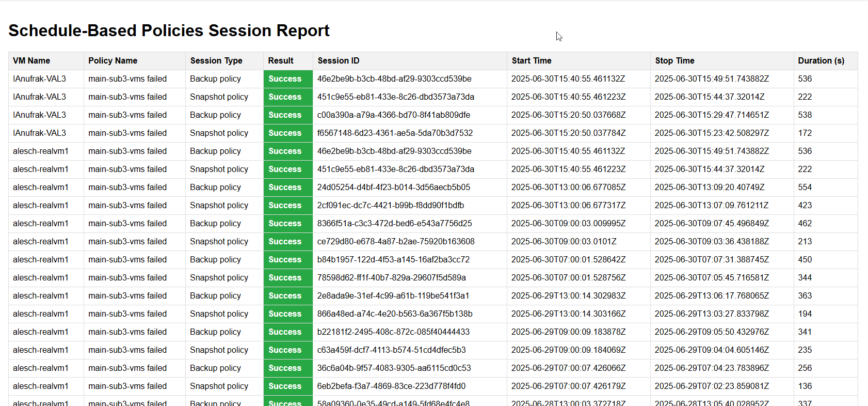Click stop time 2025-06-29T07:02:23.859081Z

click(712, 386)
